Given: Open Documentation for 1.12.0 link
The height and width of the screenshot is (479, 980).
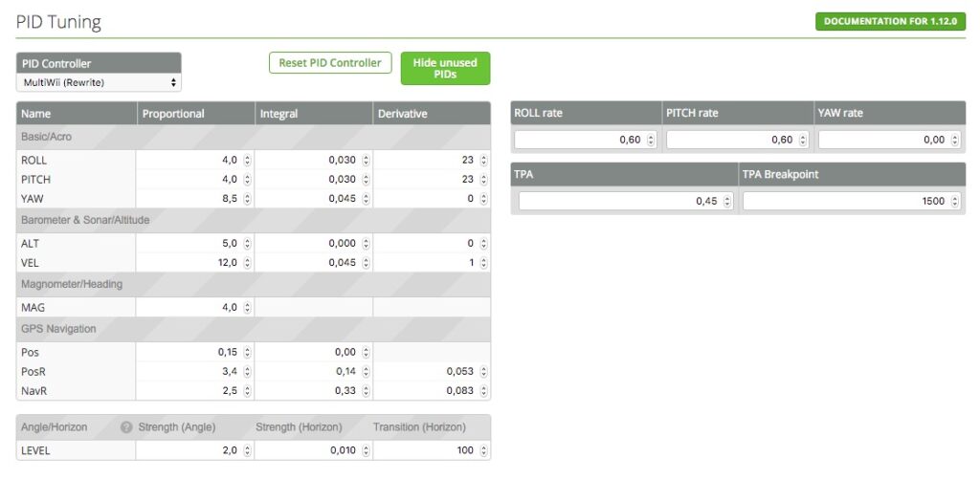Looking at the screenshot, I should pyautogui.click(x=890, y=21).
